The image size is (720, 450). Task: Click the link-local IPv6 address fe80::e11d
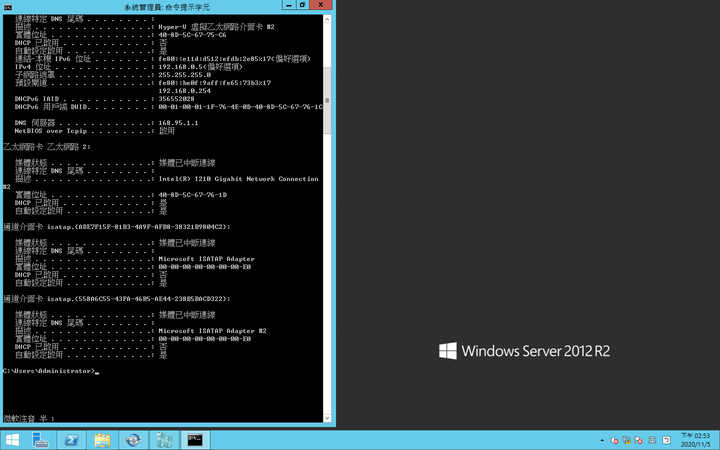click(x=234, y=59)
